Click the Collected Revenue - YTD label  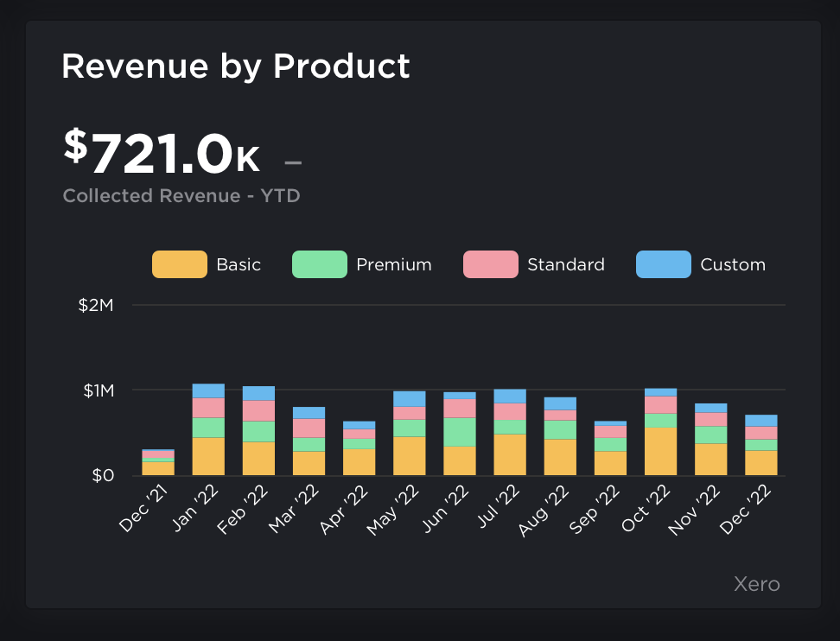click(181, 195)
